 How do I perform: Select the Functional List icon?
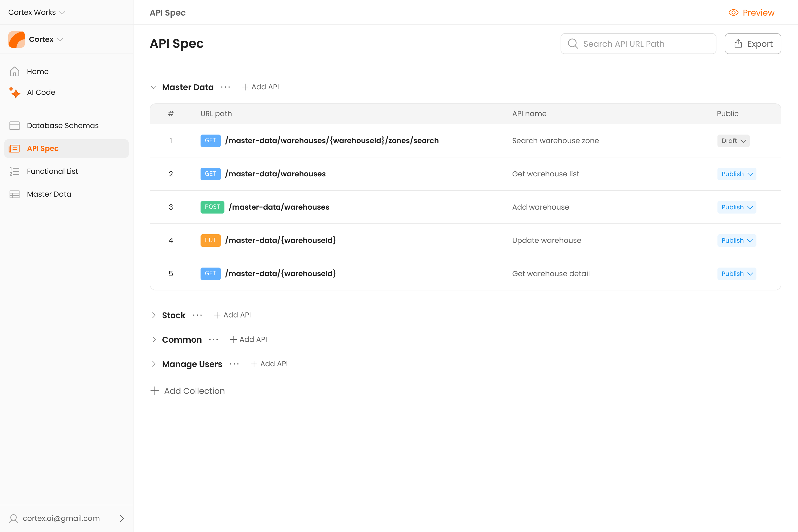pos(14,171)
